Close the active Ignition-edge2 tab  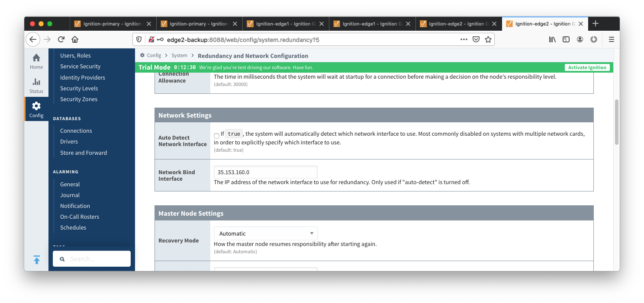point(581,24)
